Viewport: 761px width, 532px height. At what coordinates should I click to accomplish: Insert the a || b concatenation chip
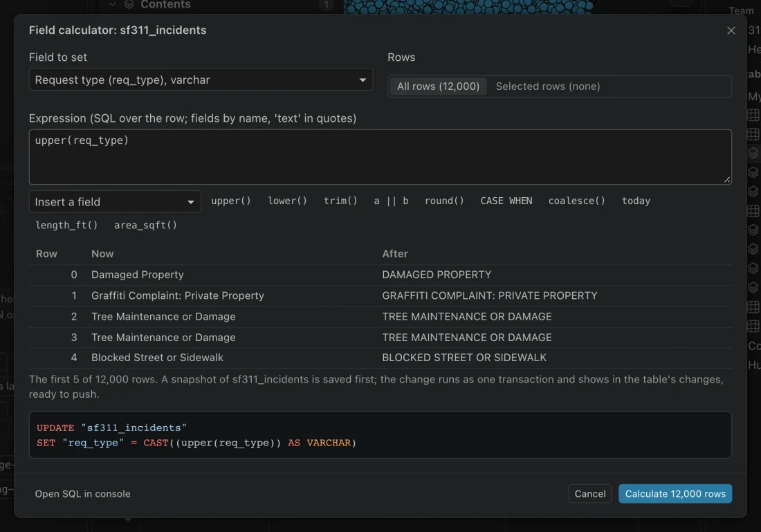coord(391,201)
